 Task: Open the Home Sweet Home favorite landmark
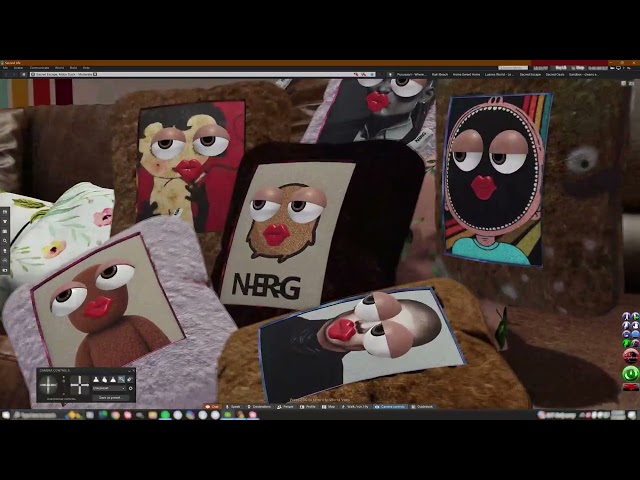tap(467, 75)
